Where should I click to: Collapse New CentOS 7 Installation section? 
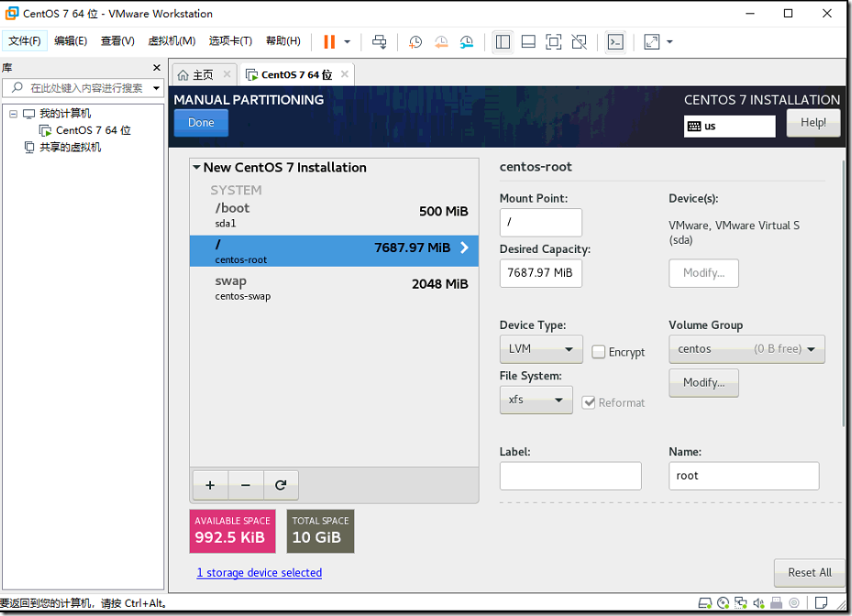tap(196, 168)
